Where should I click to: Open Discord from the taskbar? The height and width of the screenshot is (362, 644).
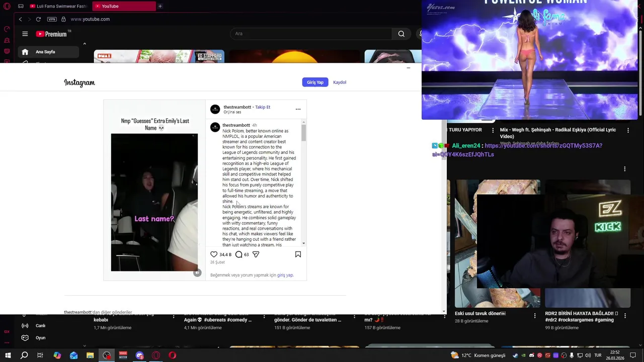(x=139, y=355)
